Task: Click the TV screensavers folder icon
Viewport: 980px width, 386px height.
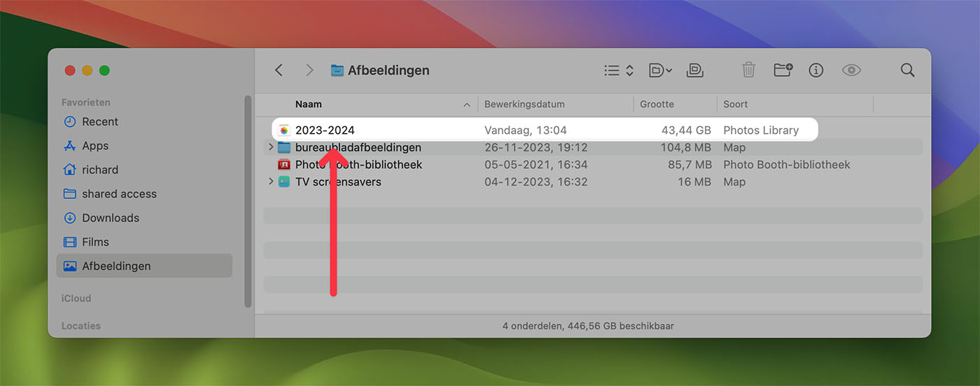Action: point(283,181)
